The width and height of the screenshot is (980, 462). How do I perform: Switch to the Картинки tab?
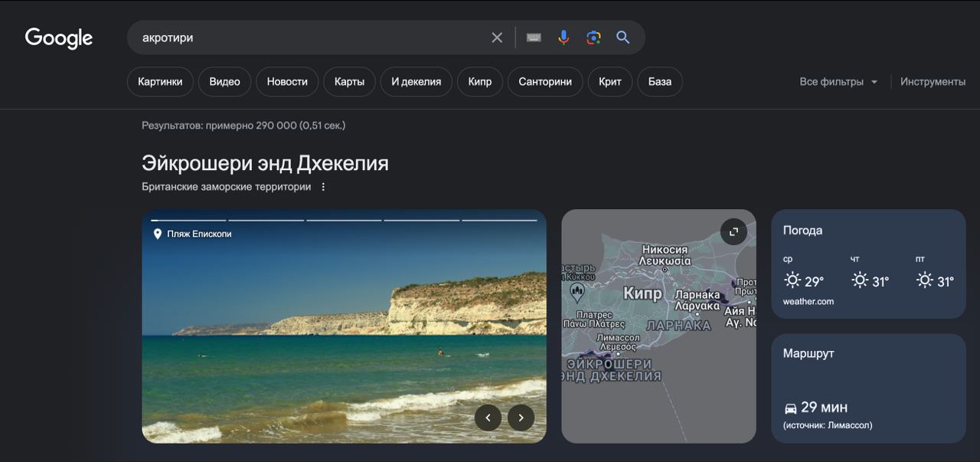[x=160, y=82]
